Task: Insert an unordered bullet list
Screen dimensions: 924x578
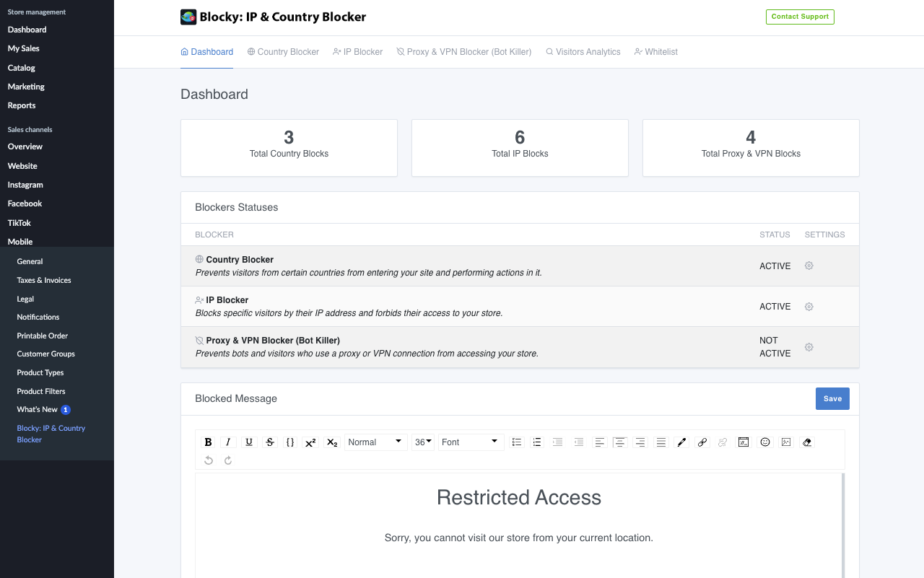Action: (516, 442)
